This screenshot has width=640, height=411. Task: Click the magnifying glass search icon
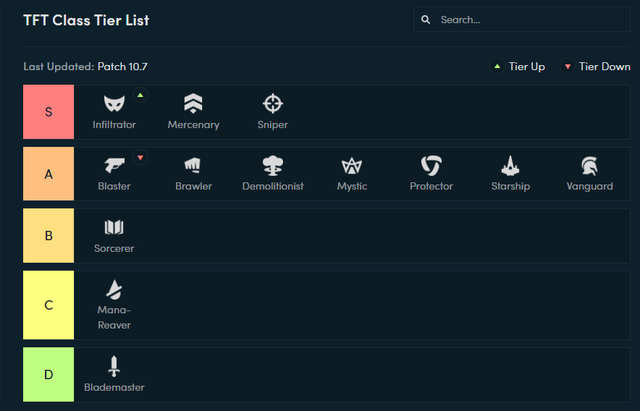[x=426, y=19]
